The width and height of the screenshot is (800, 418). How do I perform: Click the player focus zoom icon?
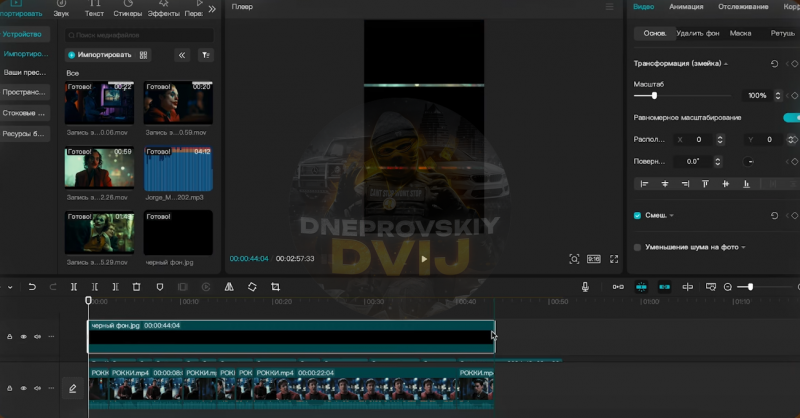(x=574, y=259)
